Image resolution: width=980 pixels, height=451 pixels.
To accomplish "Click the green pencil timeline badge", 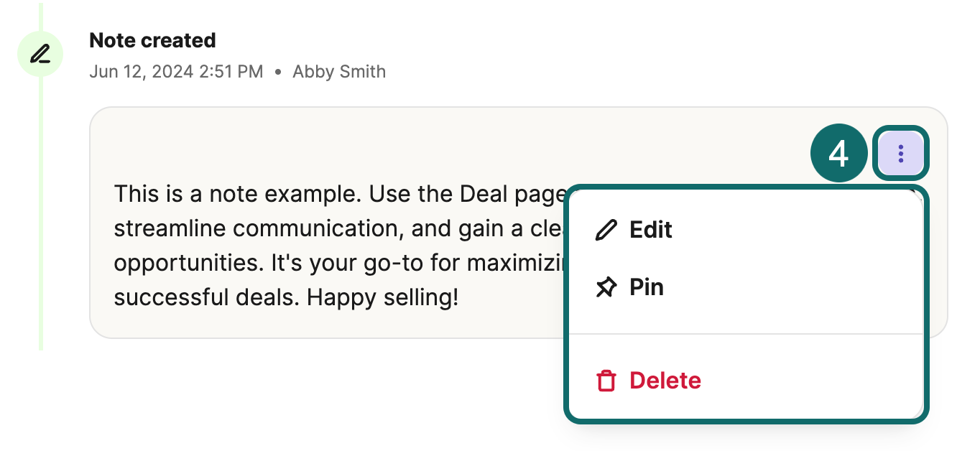I will pyautogui.click(x=41, y=53).
